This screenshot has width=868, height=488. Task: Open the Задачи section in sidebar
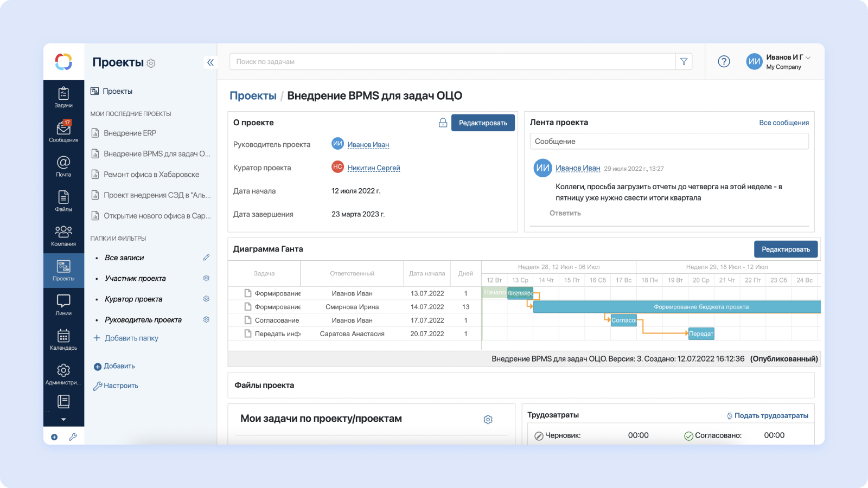pyautogui.click(x=63, y=97)
